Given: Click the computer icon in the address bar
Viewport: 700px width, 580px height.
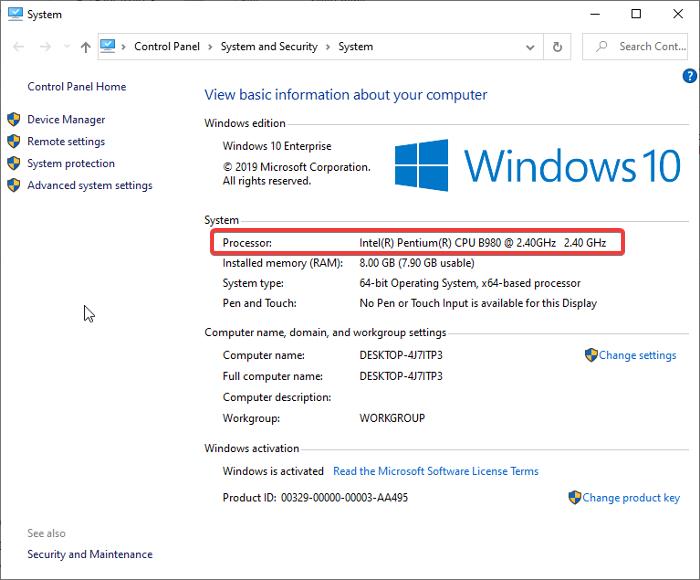Looking at the screenshot, I should [110, 46].
